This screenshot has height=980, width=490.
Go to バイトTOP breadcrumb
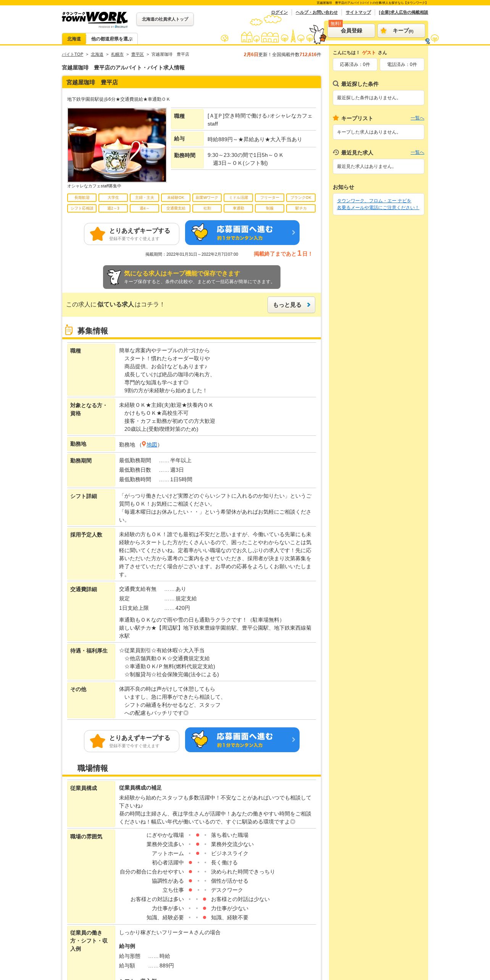[73, 54]
